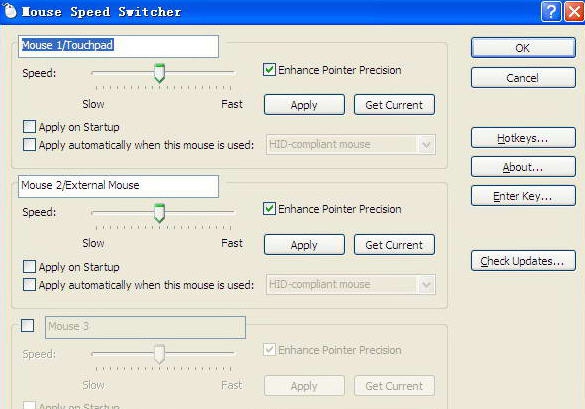Click the Mouse 1/Touchpad name field

point(118,46)
